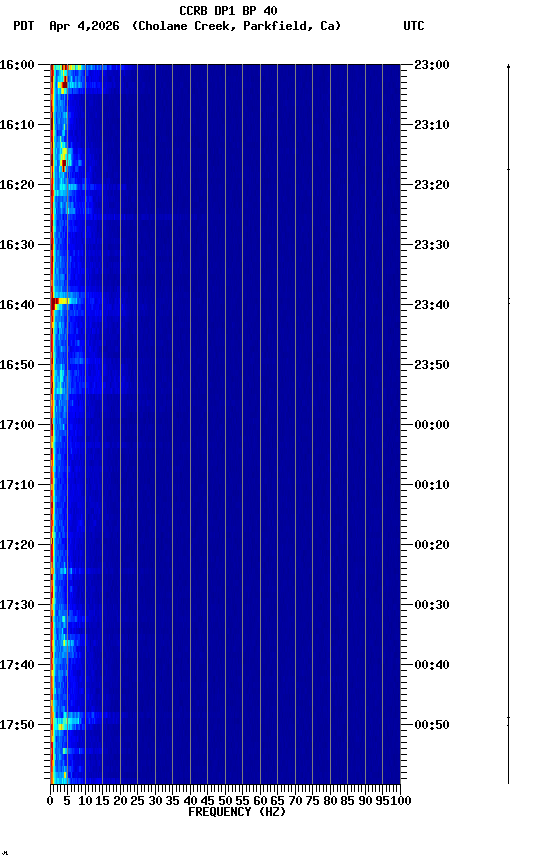The width and height of the screenshot is (552, 864).
Task: Click the 17:10 PDT time label
Action: coord(17,485)
